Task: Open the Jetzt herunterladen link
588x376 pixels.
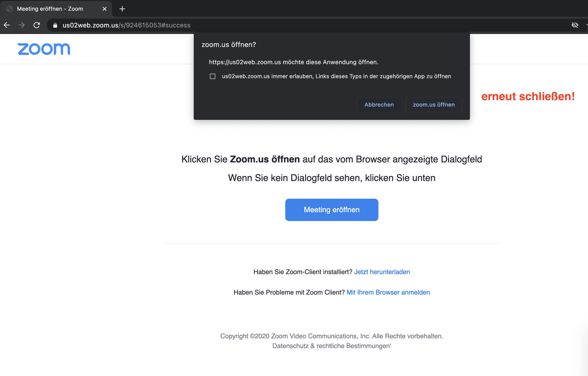Action: (x=382, y=272)
